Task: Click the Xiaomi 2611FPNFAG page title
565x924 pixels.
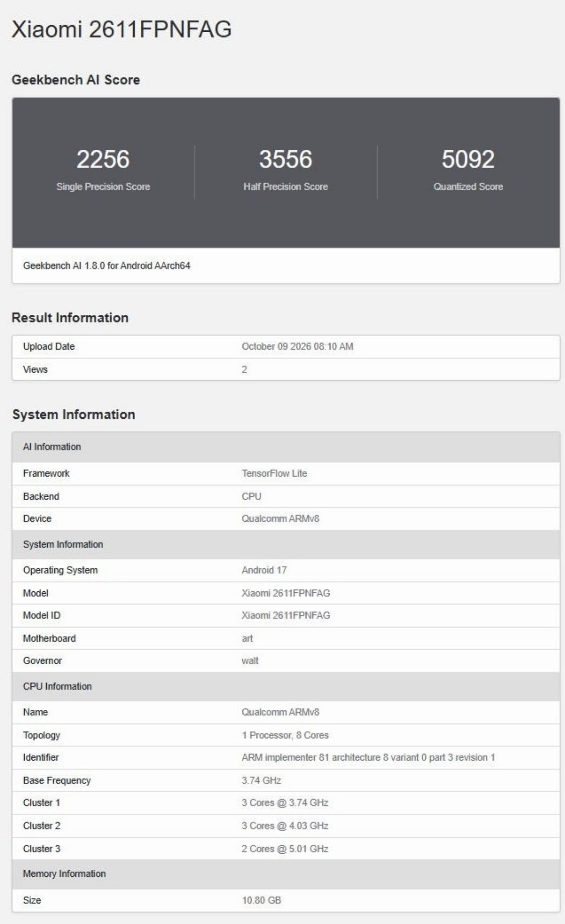Action: coord(121,30)
